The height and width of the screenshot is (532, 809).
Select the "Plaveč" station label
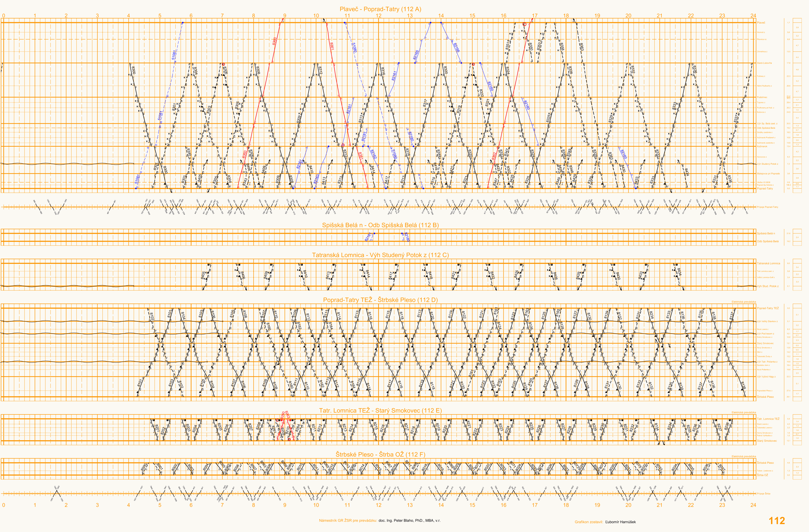click(x=761, y=23)
